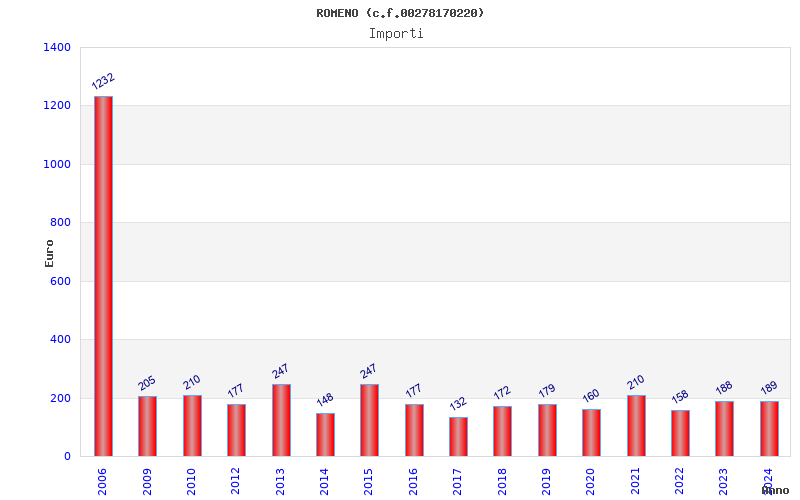
Task: Select the bar for year 2022
Action: 680,433
